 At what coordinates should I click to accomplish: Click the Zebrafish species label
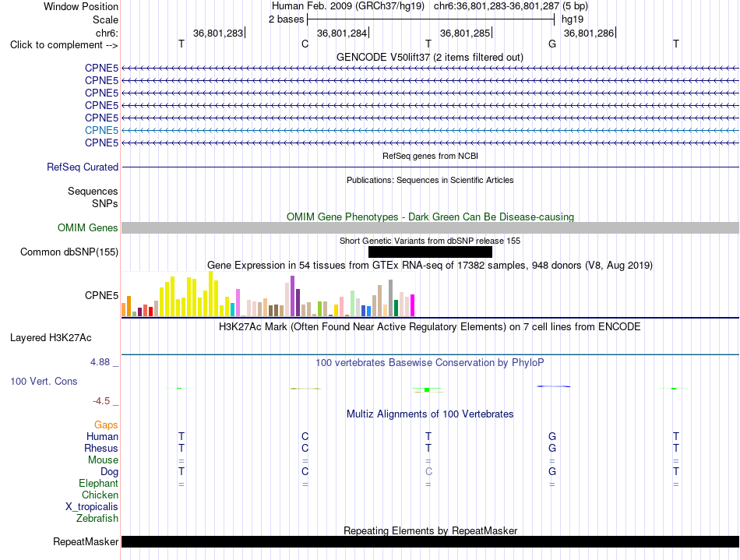tap(97, 518)
